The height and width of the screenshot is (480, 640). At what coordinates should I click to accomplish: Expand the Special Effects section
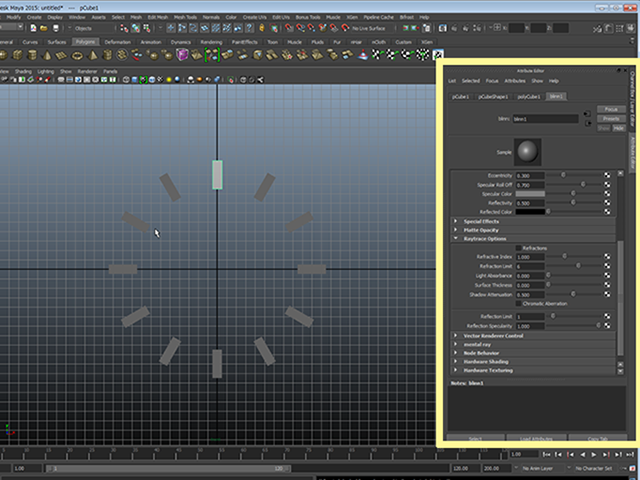[533, 221]
